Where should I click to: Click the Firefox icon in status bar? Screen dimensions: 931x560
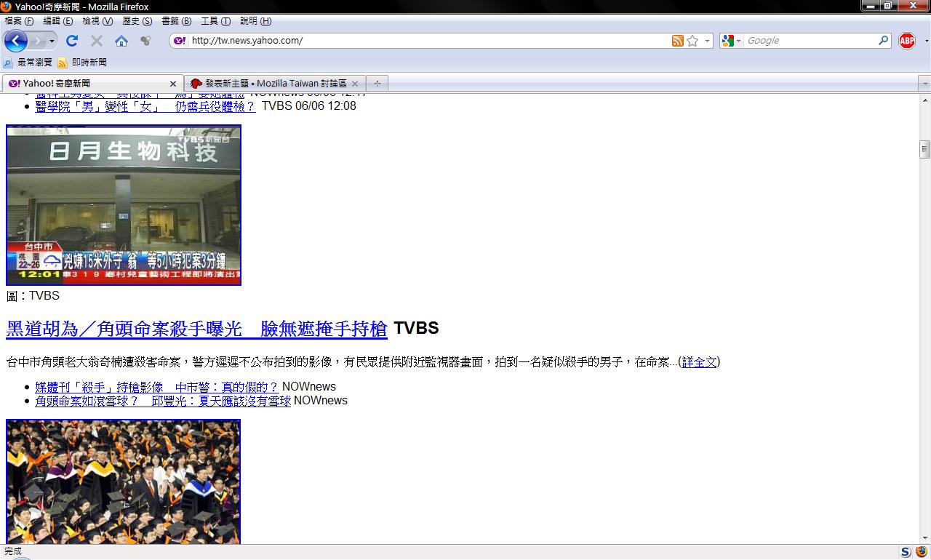(x=922, y=552)
